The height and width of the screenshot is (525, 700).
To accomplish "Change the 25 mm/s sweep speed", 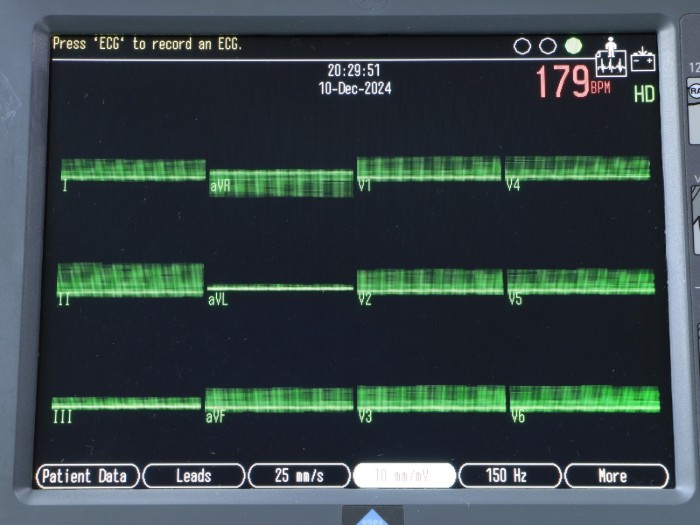I will [298, 476].
